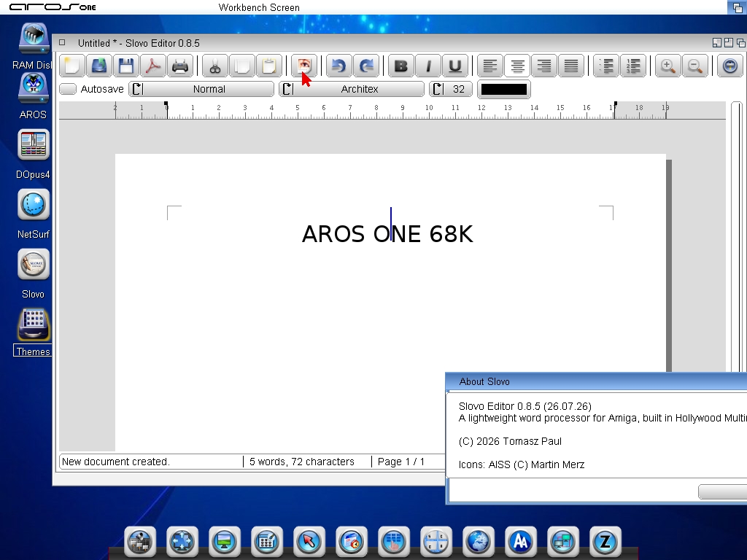Click the red pointer arrow dock icon
The height and width of the screenshot is (560, 747).
coord(309,542)
